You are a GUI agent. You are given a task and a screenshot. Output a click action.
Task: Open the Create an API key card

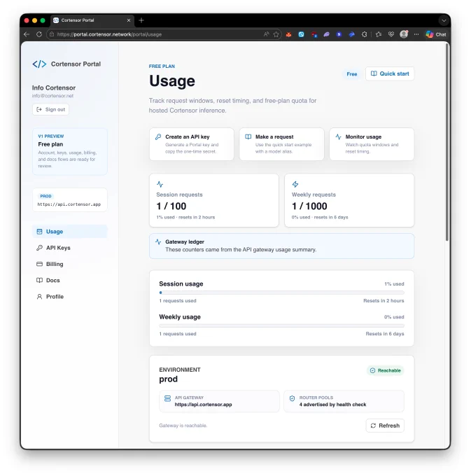click(192, 144)
